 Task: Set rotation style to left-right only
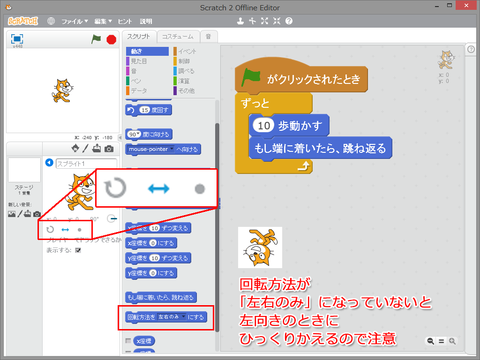pyautogui.click(x=65, y=229)
